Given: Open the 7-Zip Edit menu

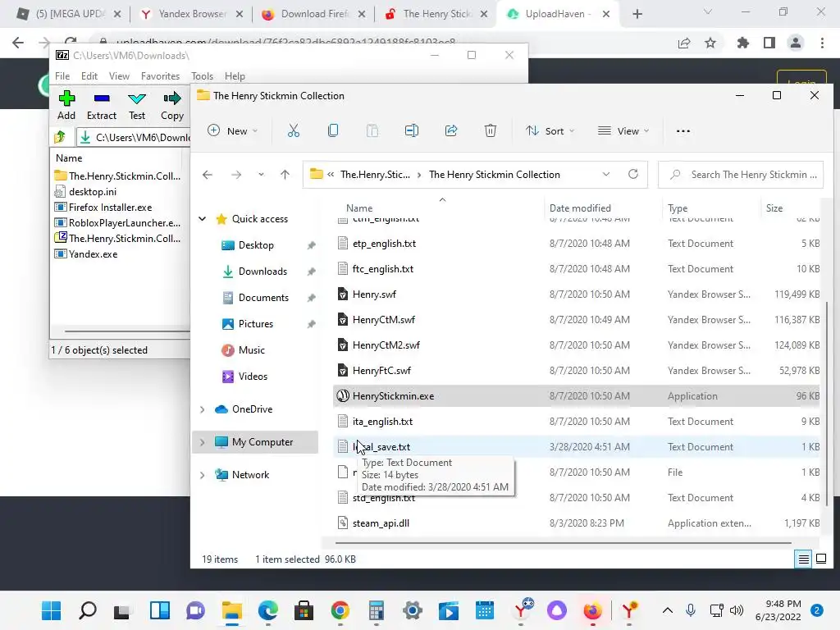Looking at the screenshot, I should pos(89,76).
